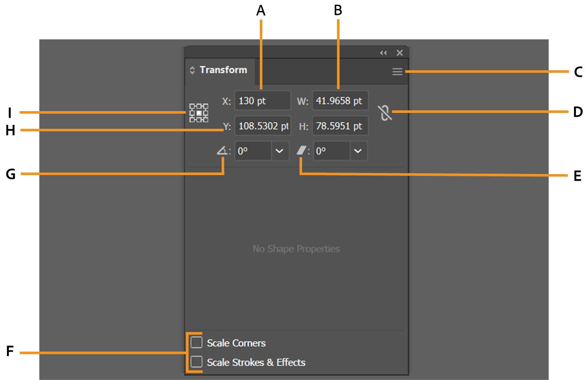Select the X position value field
Screen dimensions: 588x380
262,101
